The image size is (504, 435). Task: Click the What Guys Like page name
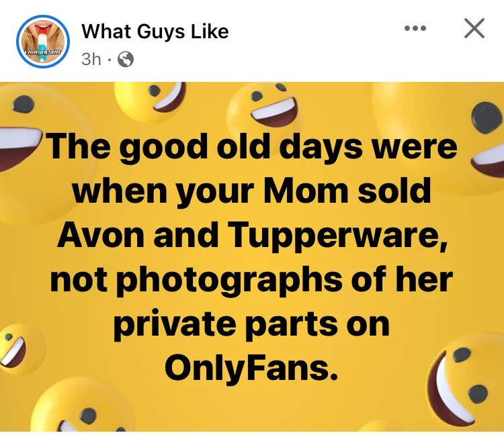[155, 32]
